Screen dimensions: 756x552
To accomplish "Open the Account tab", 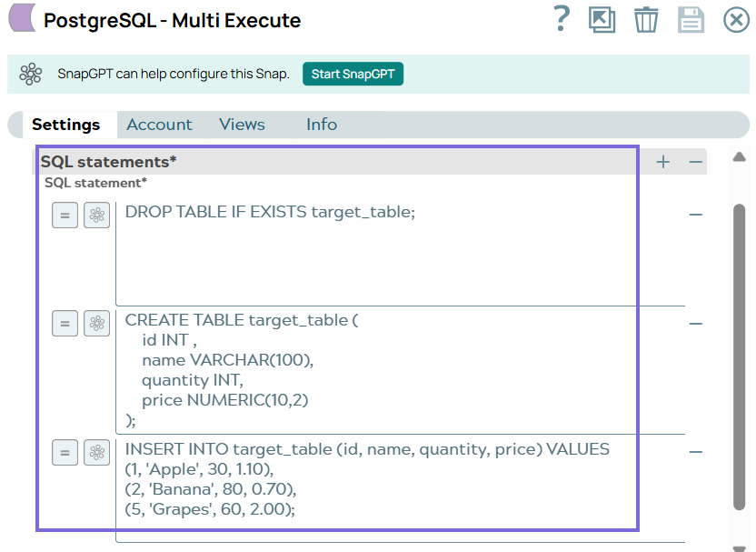I will click(159, 125).
